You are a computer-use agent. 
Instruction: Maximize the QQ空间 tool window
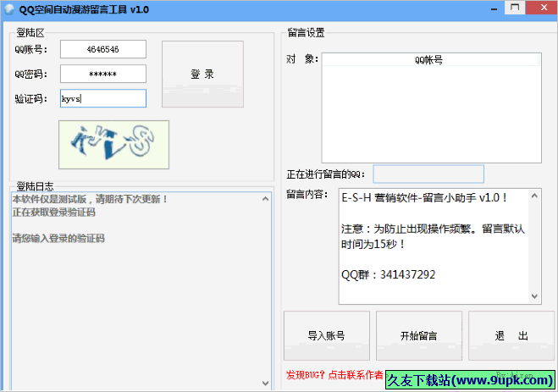pyautogui.click(x=515, y=8)
